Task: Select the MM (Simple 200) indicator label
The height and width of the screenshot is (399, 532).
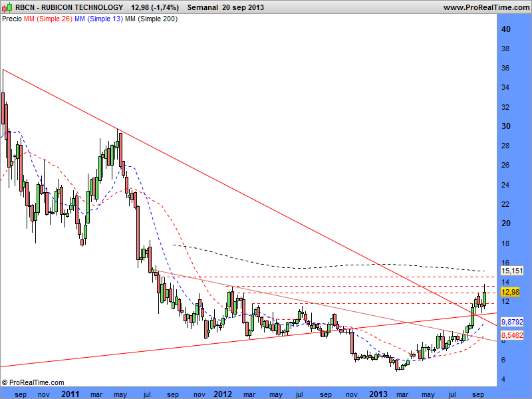Action: click(x=151, y=19)
